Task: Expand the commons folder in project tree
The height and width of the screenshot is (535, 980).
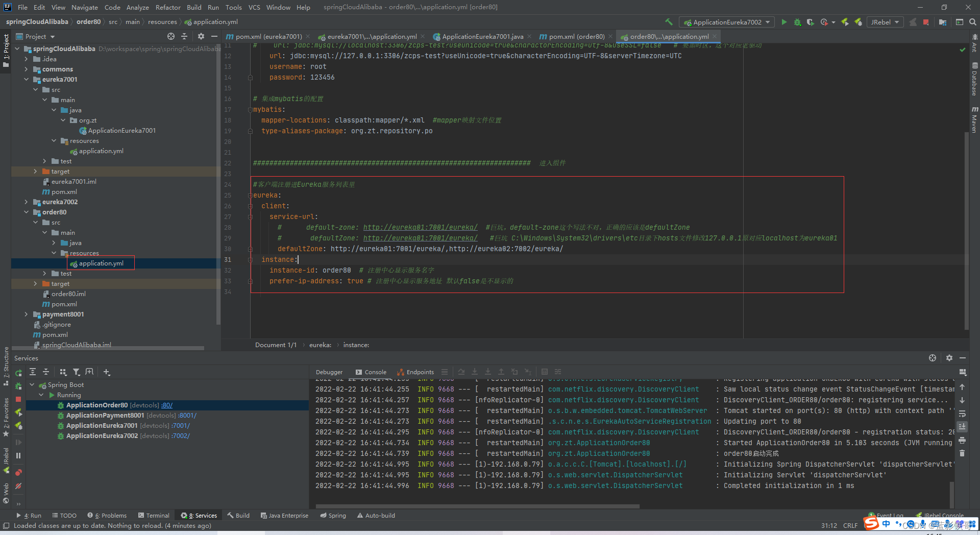Action: (26, 69)
